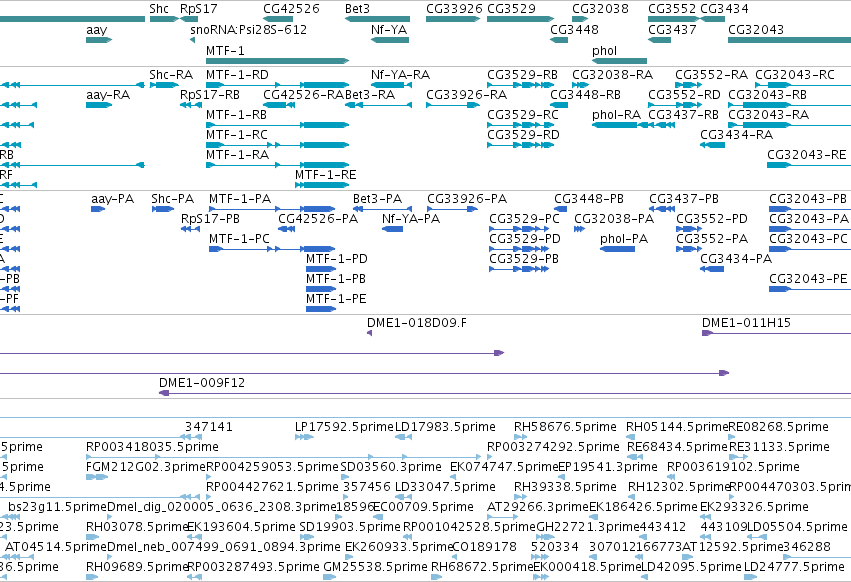This screenshot has width=851, height=582.
Task: Select EST label AT29266.3prime
Action: coord(538,508)
